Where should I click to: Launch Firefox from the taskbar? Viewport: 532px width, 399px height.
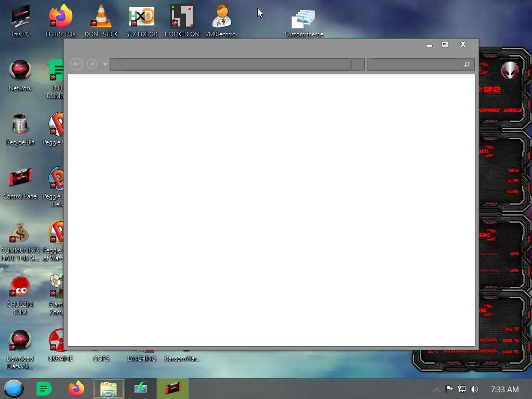click(76, 389)
